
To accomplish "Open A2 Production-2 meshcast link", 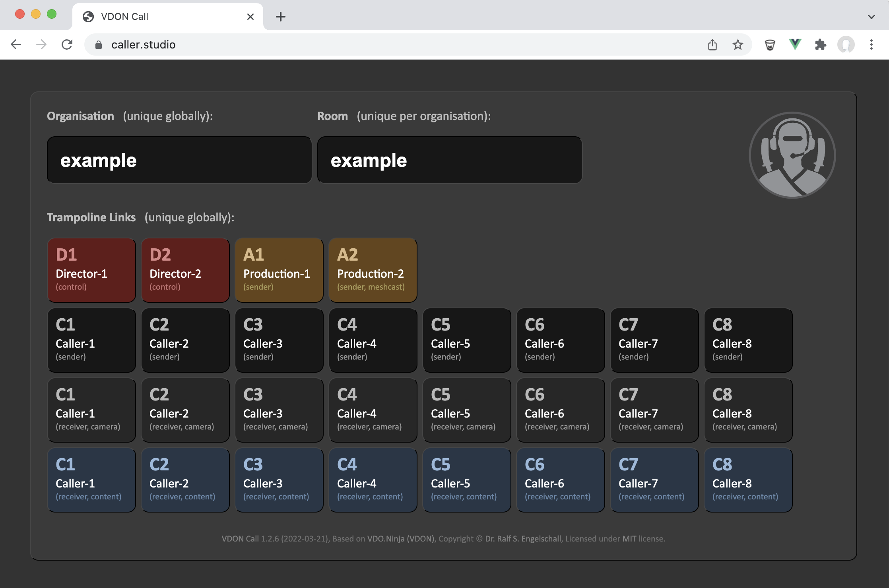I will click(373, 270).
